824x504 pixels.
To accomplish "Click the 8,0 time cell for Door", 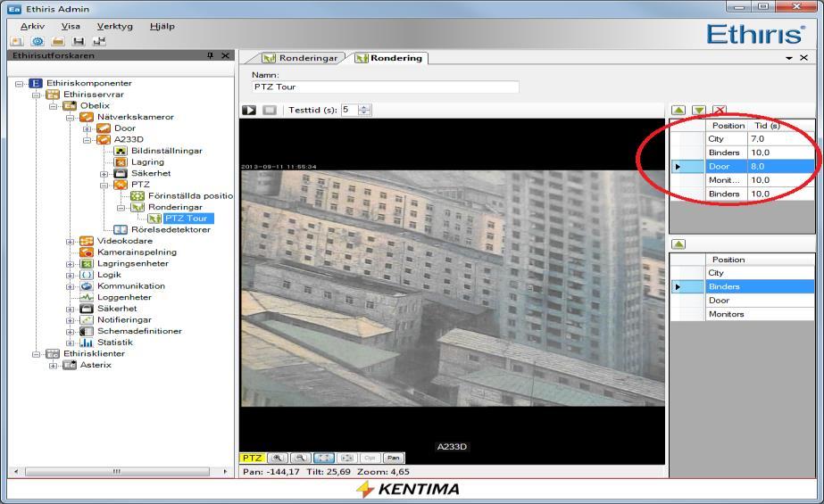I will (780, 167).
